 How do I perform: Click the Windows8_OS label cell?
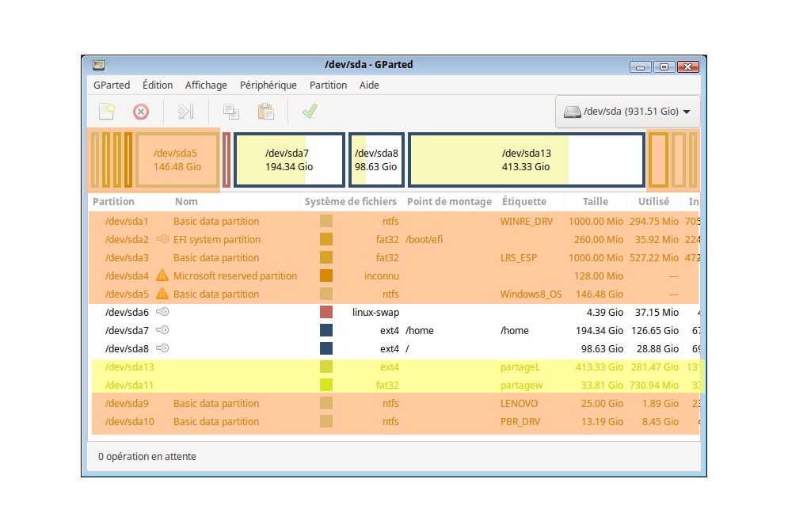click(x=531, y=294)
